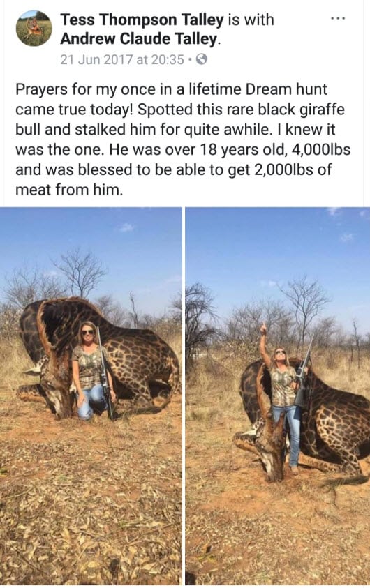Click the "is with" text in header

[x=251, y=20]
